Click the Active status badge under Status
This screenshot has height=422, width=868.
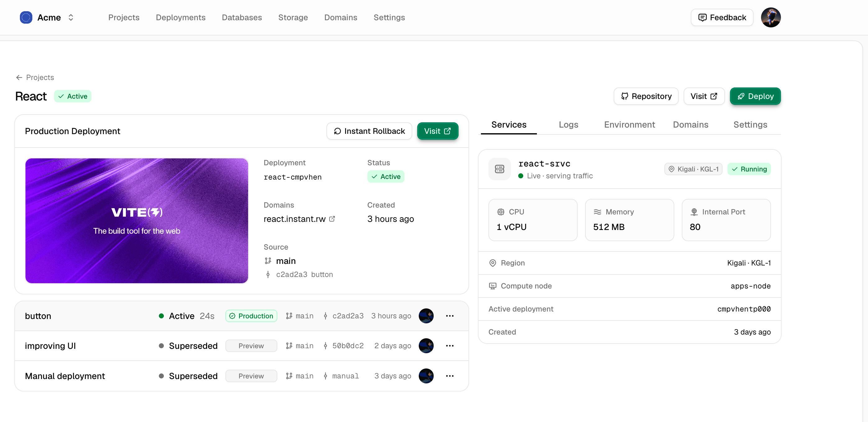click(x=386, y=177)
